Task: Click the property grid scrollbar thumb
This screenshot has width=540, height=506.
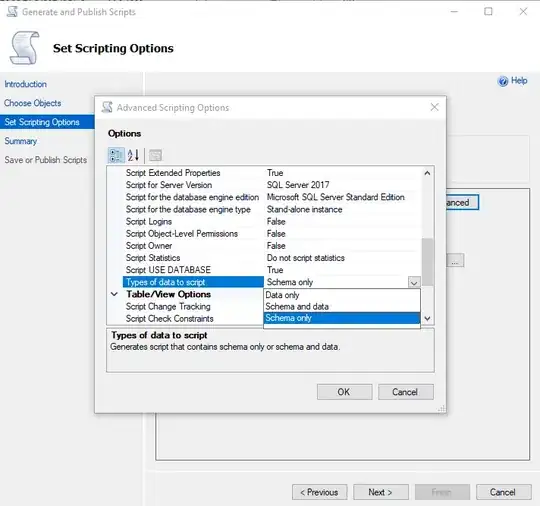Action: click(x=427, y=262)
